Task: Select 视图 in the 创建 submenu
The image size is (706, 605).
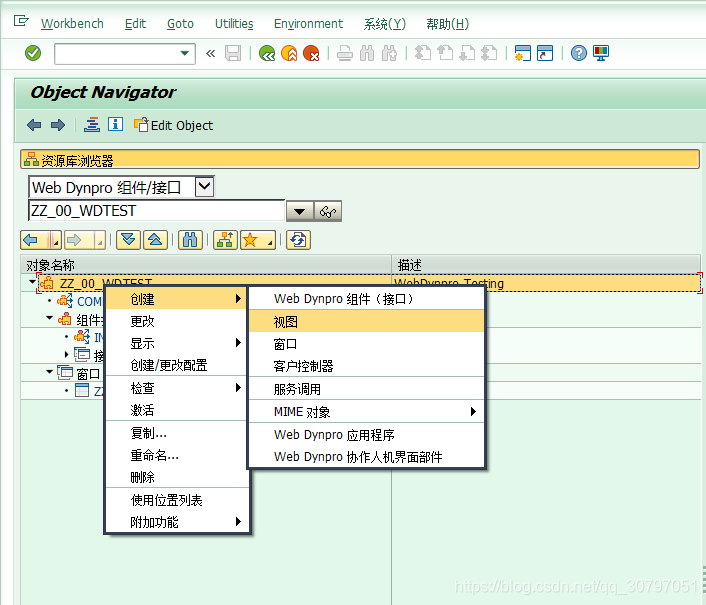Action: [x=366, y=321]
